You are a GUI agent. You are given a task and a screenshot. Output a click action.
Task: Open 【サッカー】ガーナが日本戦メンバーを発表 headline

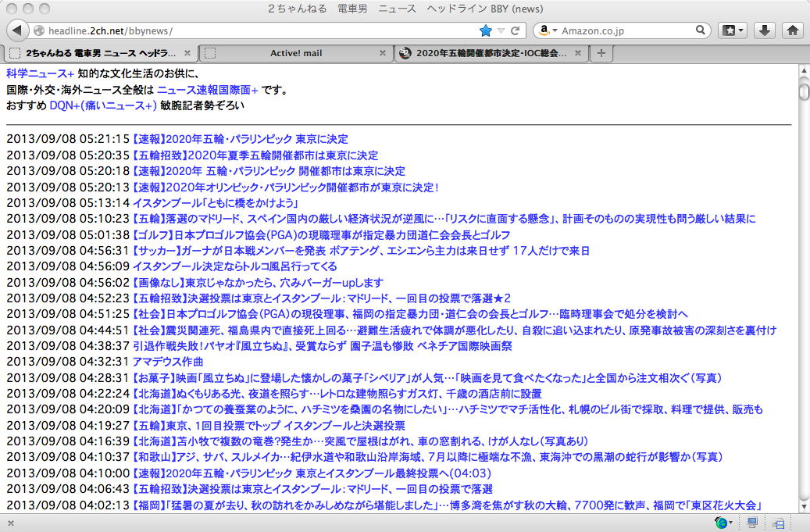pos(361,251)
